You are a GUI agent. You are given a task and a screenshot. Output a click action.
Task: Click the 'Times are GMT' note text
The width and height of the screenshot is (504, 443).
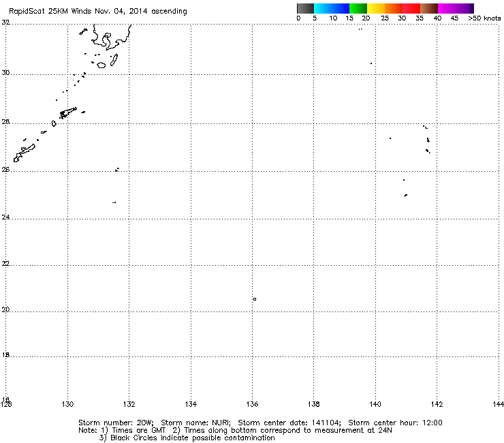(x=138, y=431)
